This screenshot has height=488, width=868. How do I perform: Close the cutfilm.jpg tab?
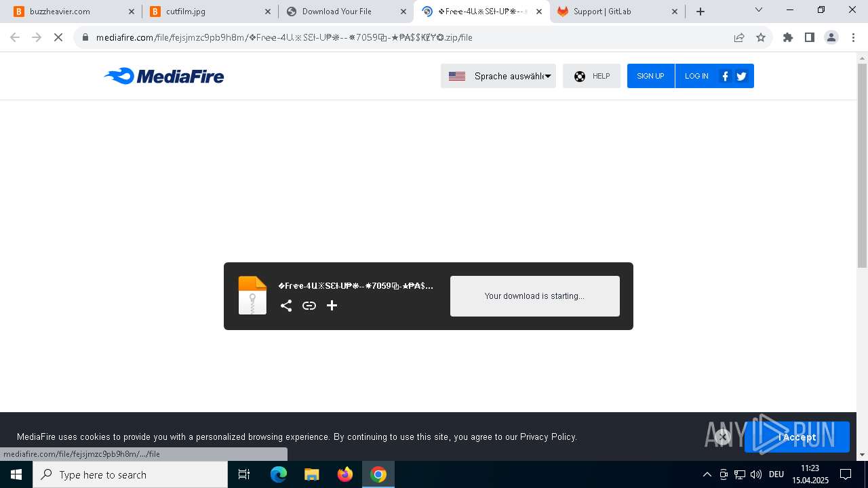[268, 12]
